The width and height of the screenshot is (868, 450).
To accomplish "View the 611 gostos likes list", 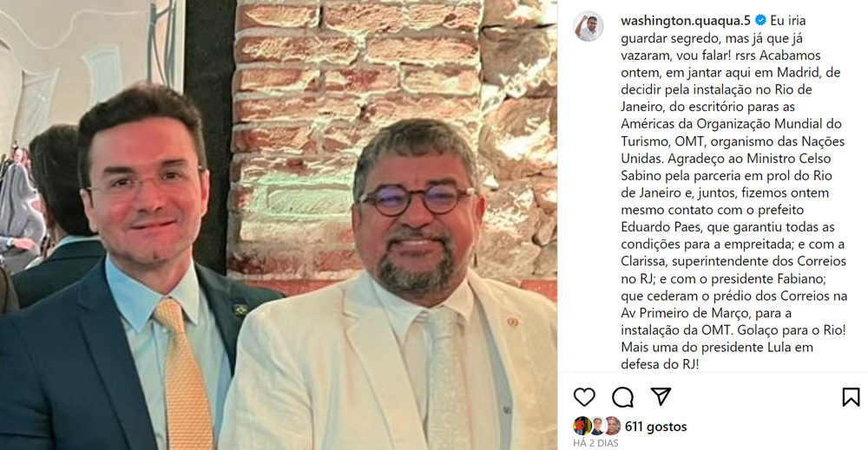I will click(x=655, y=427).
